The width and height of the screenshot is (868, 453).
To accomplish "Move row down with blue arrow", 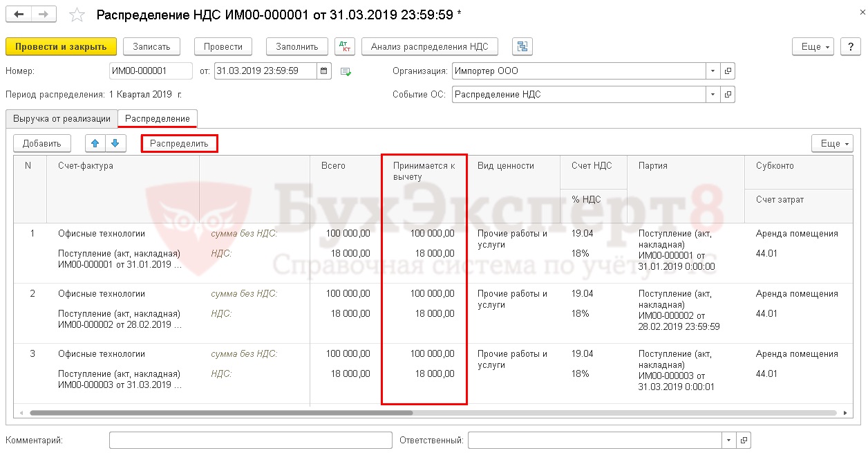I will (x=115, y=143).
